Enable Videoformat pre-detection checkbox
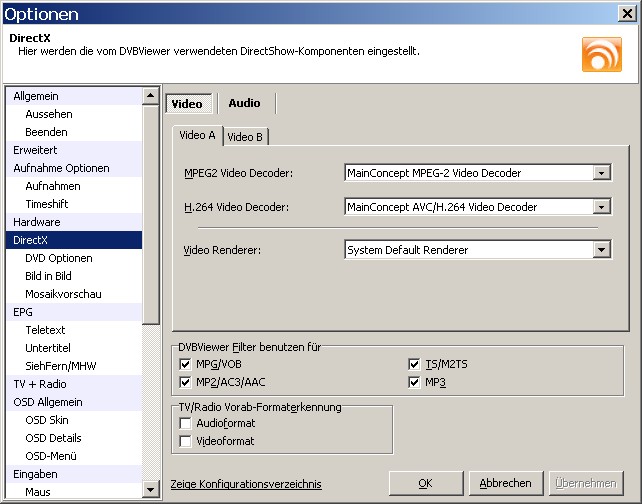The image size is (642, 504). coord(185,441)
